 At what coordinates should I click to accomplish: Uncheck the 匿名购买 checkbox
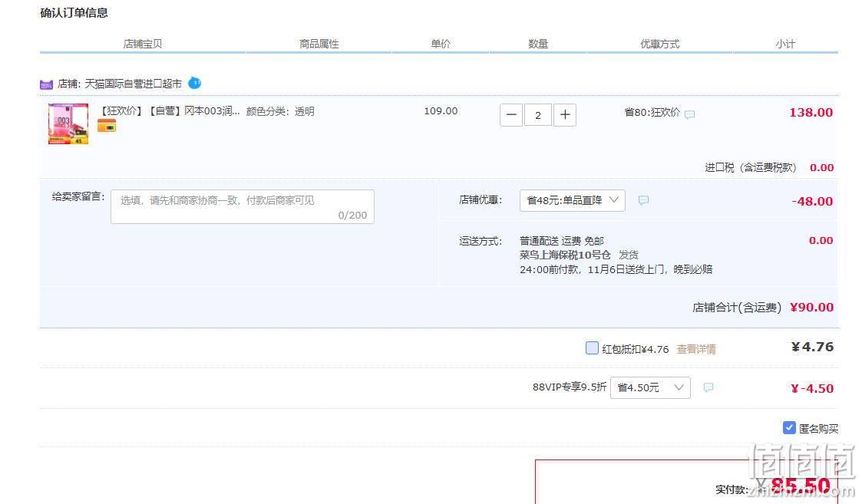(789, 427)
